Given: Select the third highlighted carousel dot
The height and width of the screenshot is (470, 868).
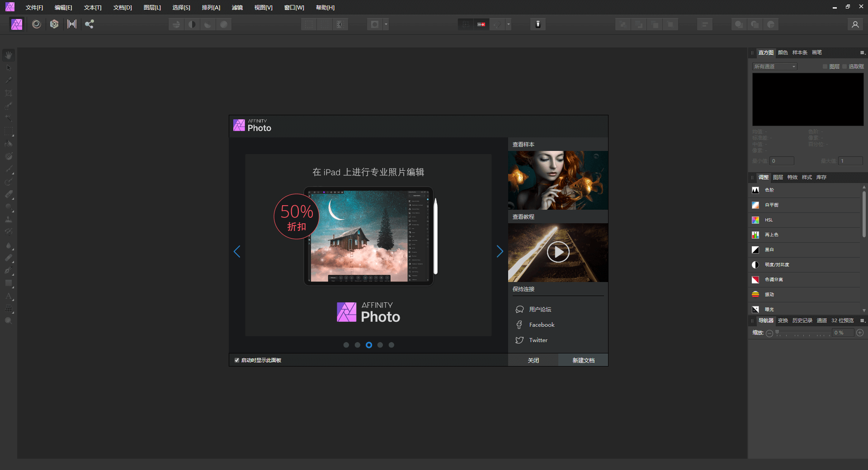Looking at the screenshot, I should [369, 345].
